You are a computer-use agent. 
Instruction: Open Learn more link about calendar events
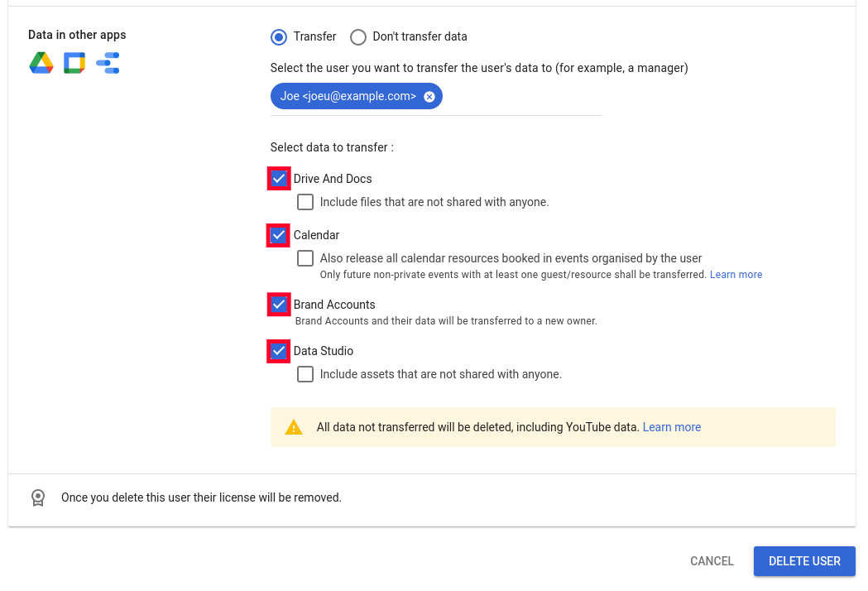tap(736, 275)
